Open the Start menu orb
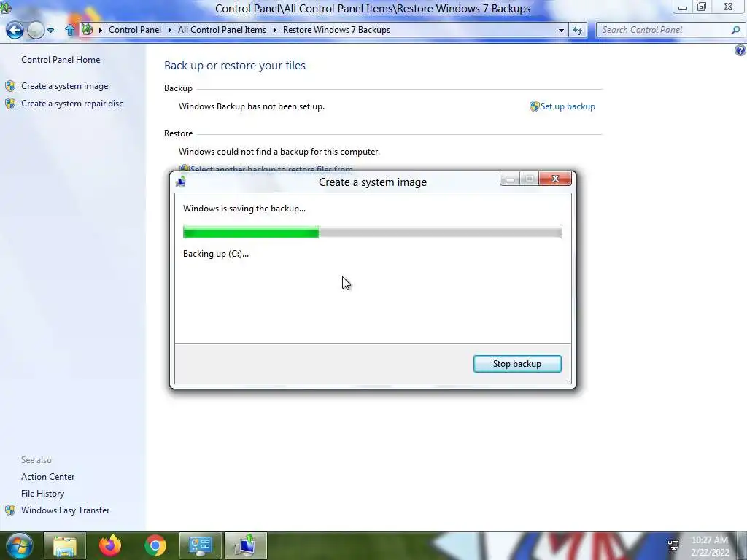Viewport: 747px width, 560px height. (x=19, y=545)
